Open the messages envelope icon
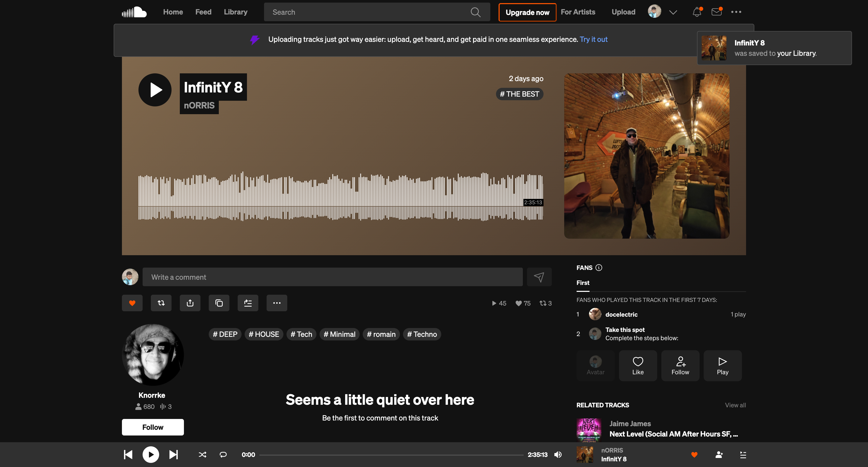 716,12
